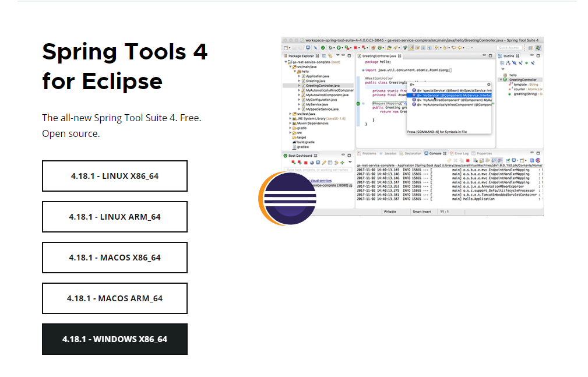Viewport: 588px width, 377px height.
Task: Select Boot Dashboard tab in Eclipse screenshot
Action: pos(300,156)
